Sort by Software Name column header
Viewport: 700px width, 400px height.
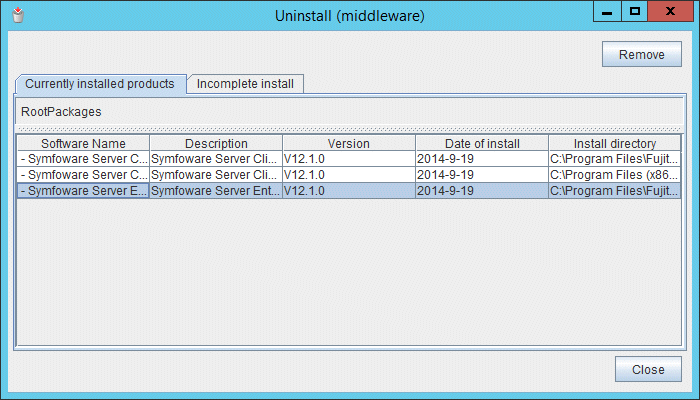coord(83,143)
